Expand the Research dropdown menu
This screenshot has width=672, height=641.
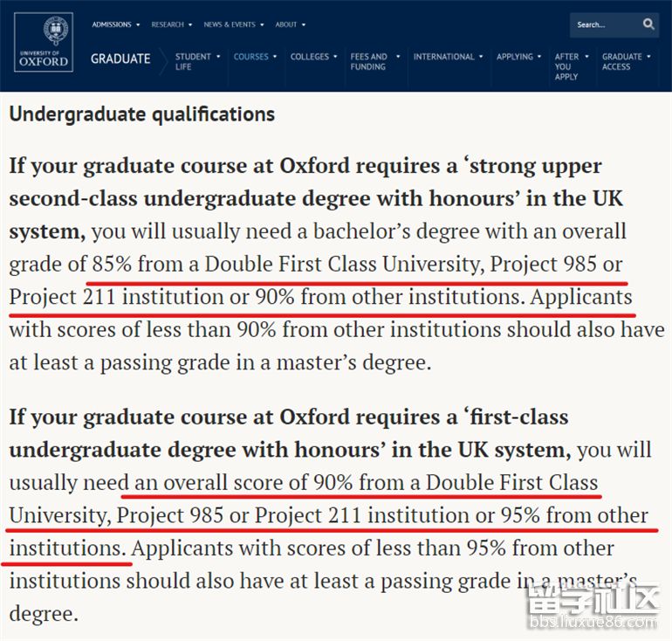[171, 24]
